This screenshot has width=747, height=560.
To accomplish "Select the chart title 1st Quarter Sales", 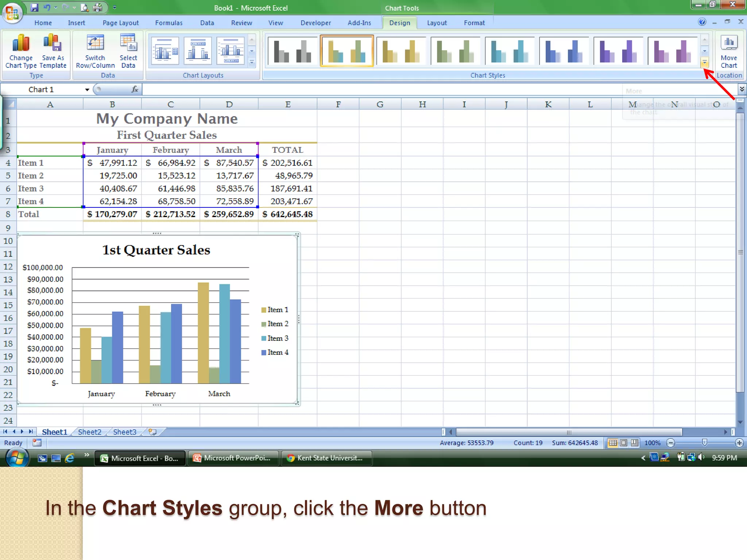I will (156, 250).
